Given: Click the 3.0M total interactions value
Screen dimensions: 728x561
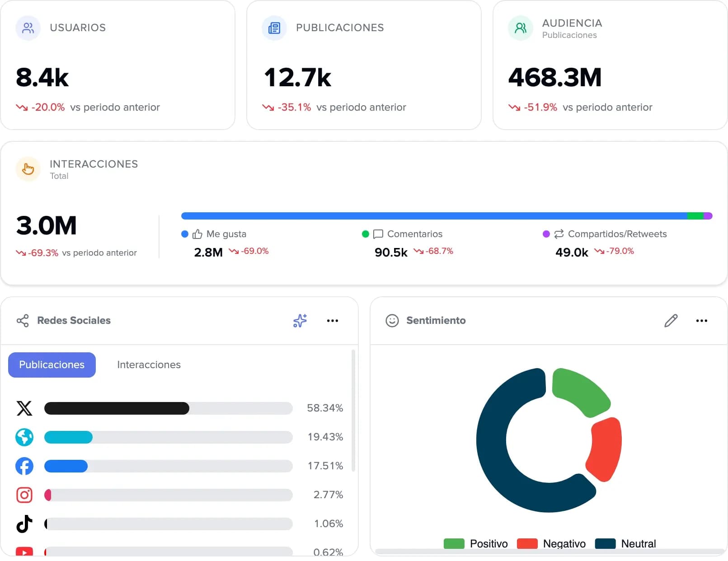Looking at the screenshot, I should 46,225.
